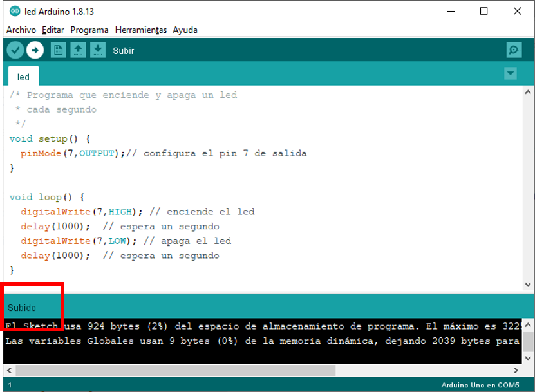Viewport: 535px width, 392px height.
Task: Click the console scroll right arrow
Action: [514, 371]
